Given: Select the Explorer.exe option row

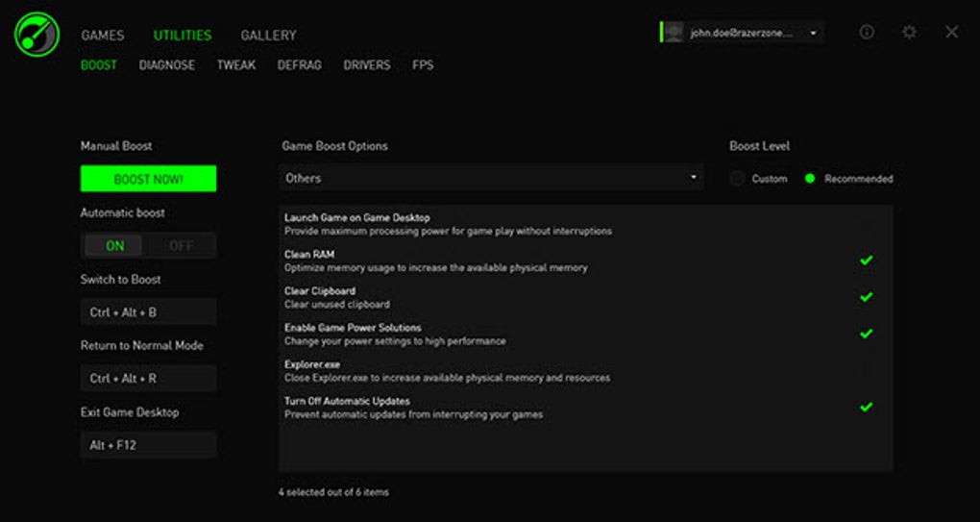Looking at the screenshot, I should click(x=586, y=371).
